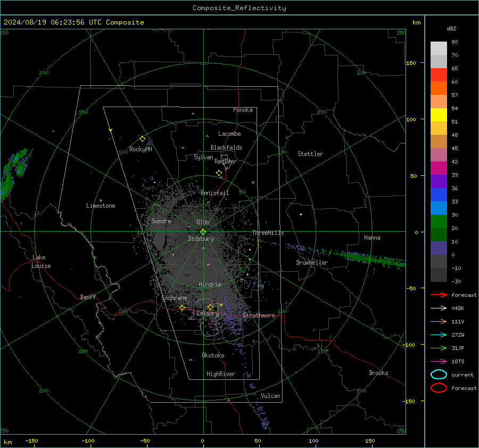The width and height of the screenshot is (479, 448).
Task: Click the Okotoks label
Action: [x=213, y=355]
